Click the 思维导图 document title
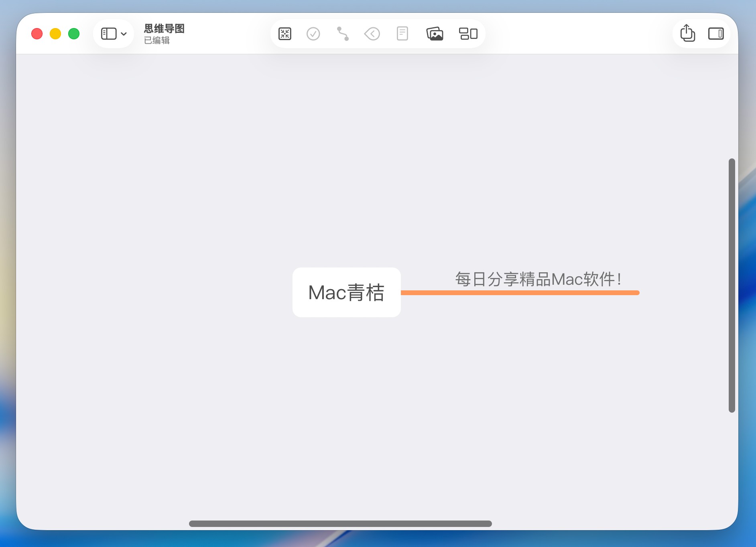Image resolution: width=756 pixels, height=547 pixels. (x=164, y=28)
